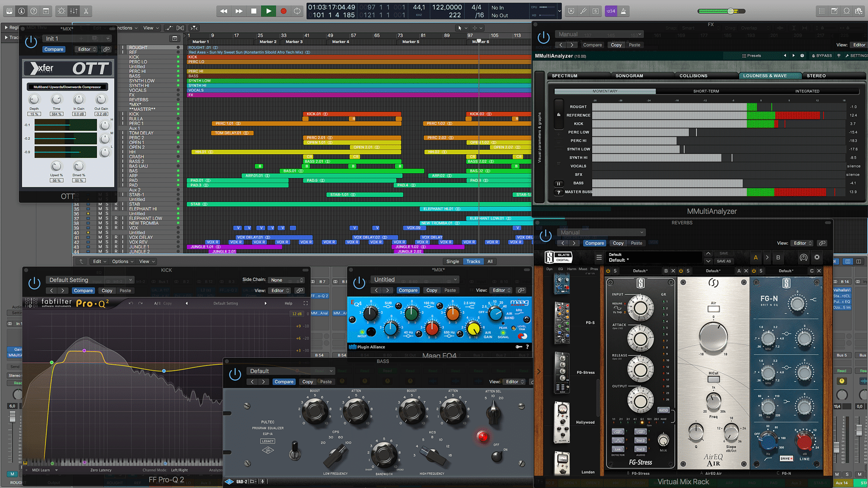Click MMultiAnalyzer pause icon
868x488 pixels.
pos(559,183)
